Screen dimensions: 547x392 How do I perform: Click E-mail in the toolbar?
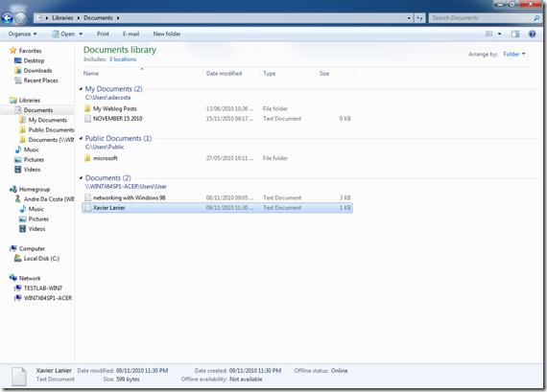(131, 34)
